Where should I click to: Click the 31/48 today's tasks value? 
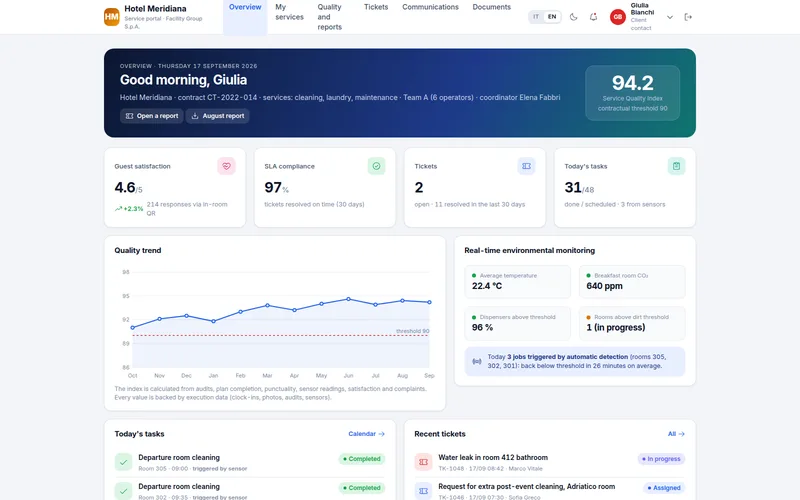[579, 188]
